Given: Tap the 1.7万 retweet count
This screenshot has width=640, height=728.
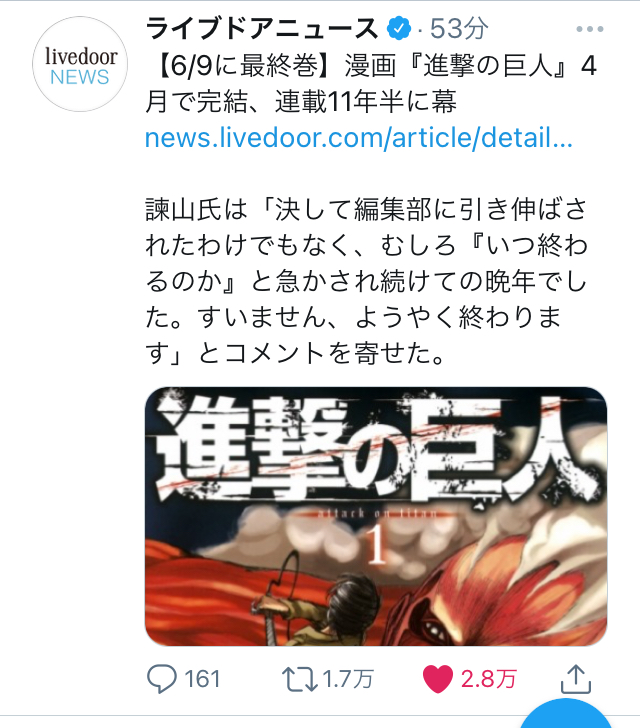Looking at the screenshot, I should 348,679.
